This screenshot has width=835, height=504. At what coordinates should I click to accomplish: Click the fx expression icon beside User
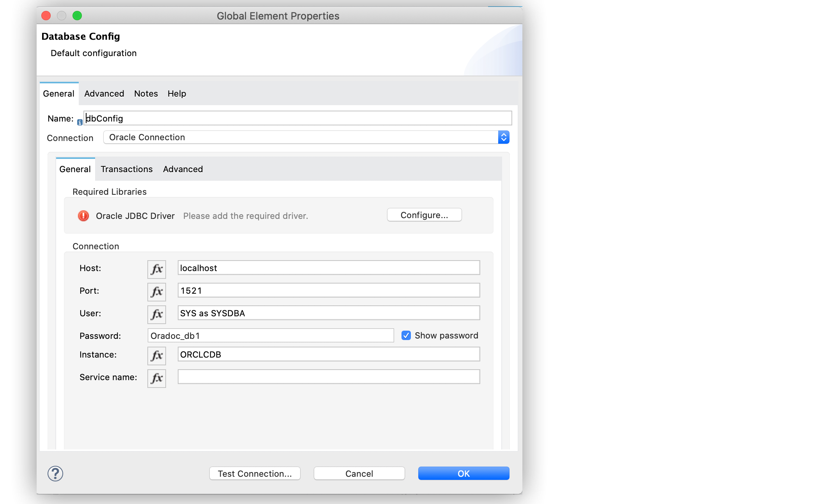(156, 314)
